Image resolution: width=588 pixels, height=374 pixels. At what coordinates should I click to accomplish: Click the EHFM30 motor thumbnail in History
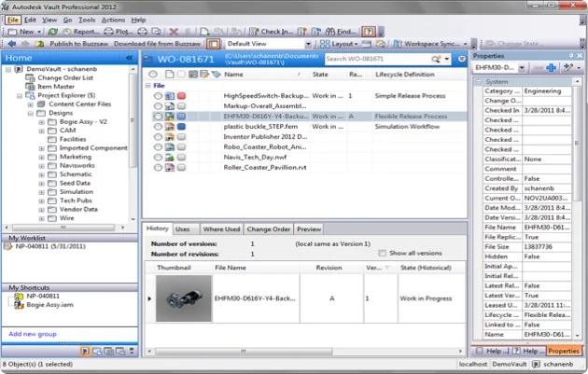pos(184,298)
